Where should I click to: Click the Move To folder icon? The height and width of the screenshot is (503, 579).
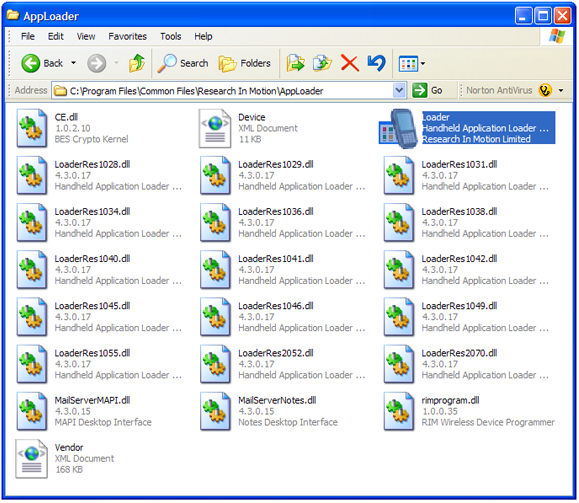pyautogui.click(x=295, y=63)
